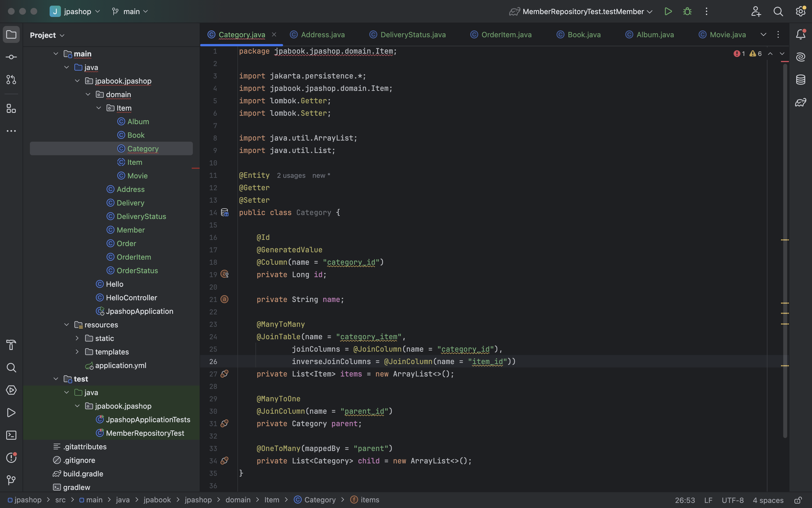Image resolution: width=812 pixels, height=508 pixels.
Task: Click the Category breadcrumb in status bar
Action: (x=315, y=500)
